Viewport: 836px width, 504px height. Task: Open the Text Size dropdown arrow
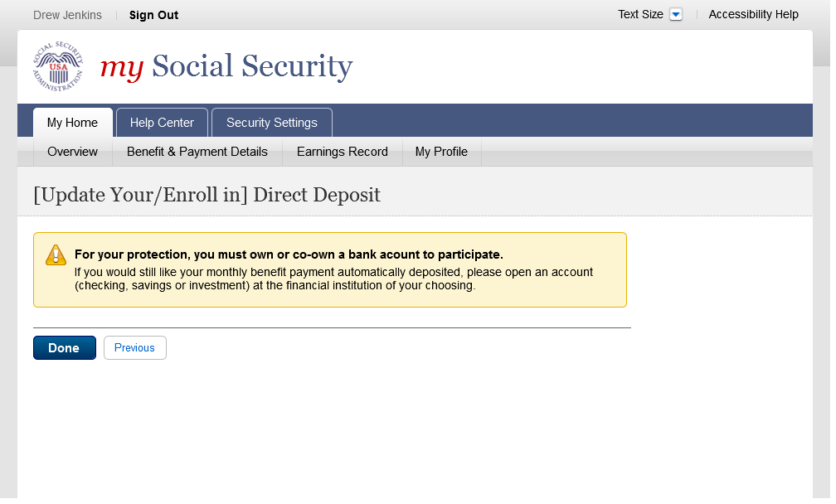(675, 15)
